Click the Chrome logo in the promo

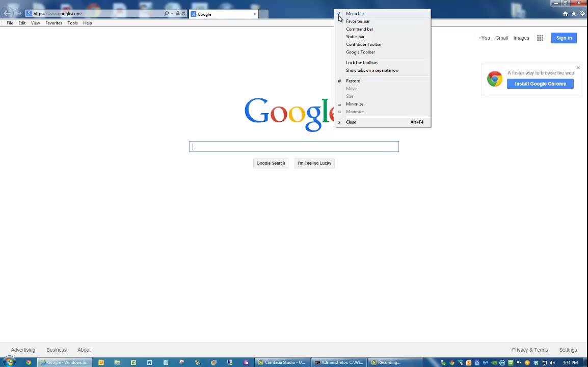pos(495,79)
